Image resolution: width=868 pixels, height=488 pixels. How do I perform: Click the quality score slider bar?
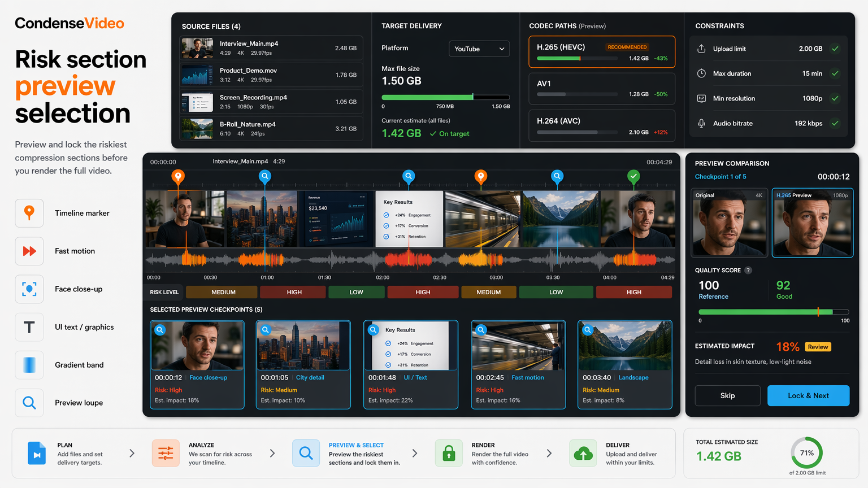click(x=774, y=312)
